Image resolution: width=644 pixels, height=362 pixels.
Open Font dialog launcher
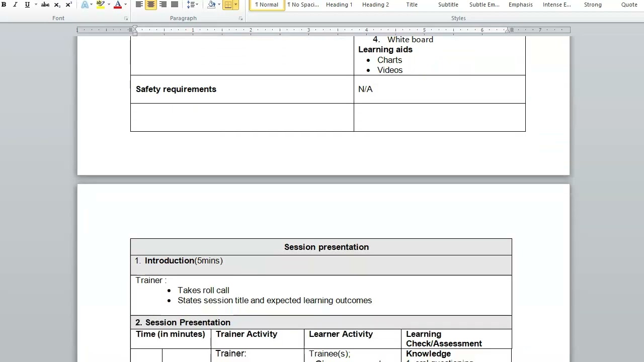(x=126, y=19)
